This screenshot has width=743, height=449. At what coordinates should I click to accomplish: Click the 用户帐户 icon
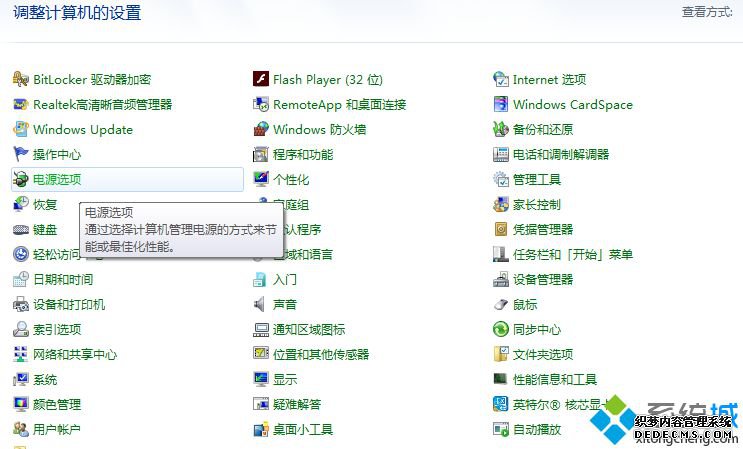point(21,430)
